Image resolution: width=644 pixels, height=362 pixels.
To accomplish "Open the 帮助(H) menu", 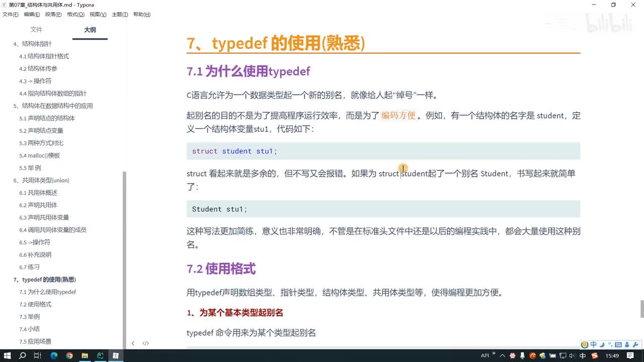I will tap(142, 15).
